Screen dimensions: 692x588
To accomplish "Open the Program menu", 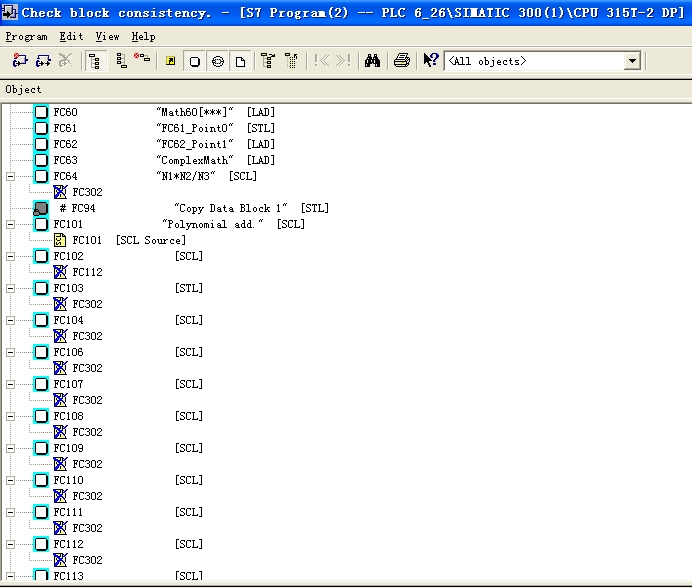I will [x=26, y=37].
